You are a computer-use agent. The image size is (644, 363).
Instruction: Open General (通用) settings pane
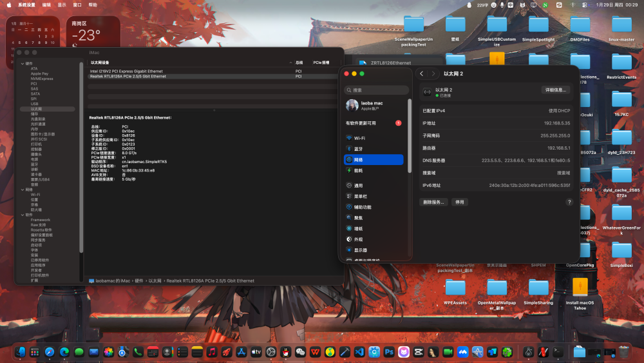pyautogui.click(x=374, y=186)
